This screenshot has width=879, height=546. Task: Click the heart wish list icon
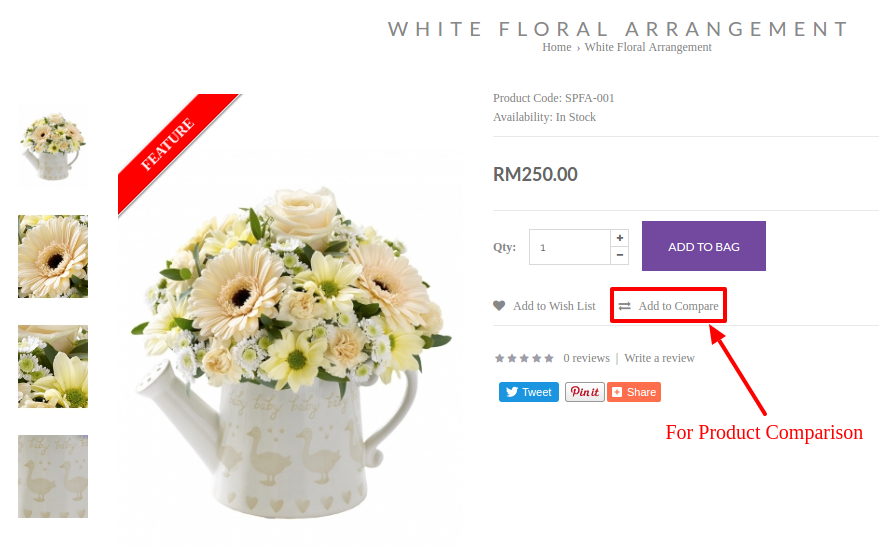(x=499, y=306)
